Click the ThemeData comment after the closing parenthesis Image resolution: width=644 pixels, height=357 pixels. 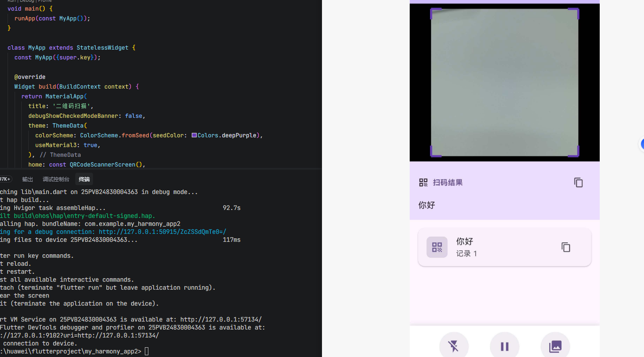[x=60, y=155]
